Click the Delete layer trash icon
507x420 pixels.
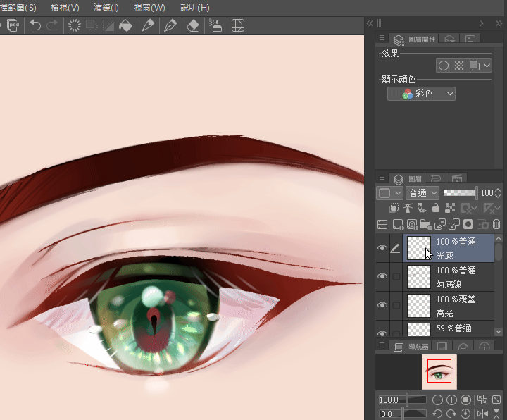click(x=496, y=225)
